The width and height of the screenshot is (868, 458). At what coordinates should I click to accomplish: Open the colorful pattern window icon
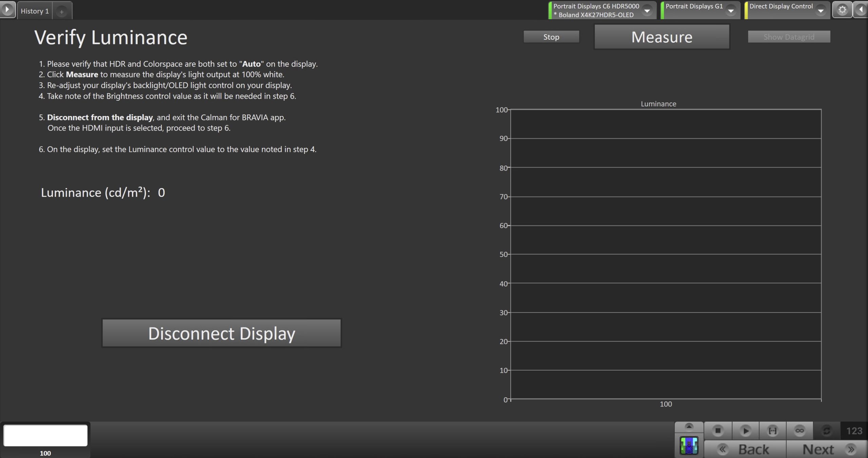[x=689, y=445]
